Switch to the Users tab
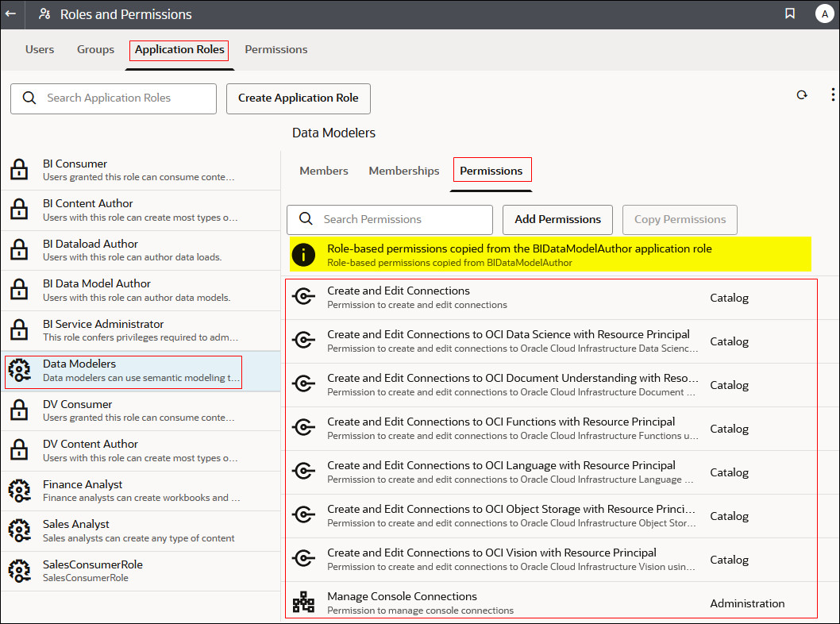The width and height of the screenshot is (840, 624). click(40, 49)
